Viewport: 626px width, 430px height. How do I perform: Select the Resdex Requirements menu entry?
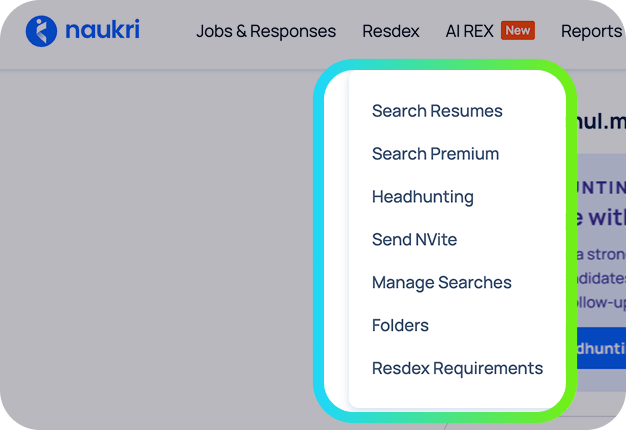point(458,369)
